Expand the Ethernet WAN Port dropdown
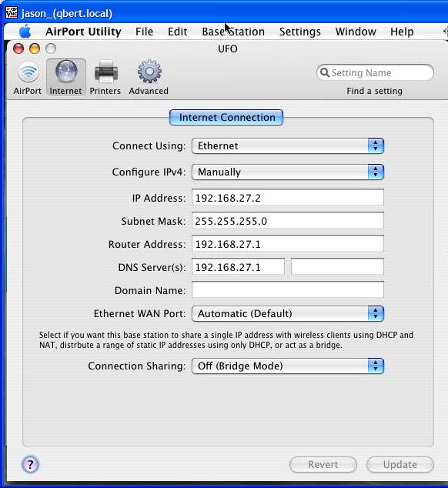This screenshot has width=448, height=488. pyautogui.click(x=288, y=313)
